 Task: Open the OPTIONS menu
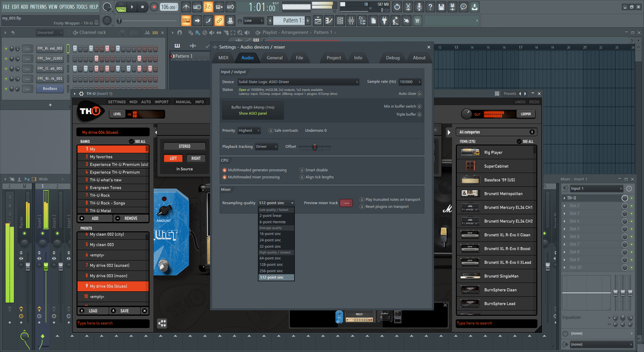pos(67,7)
